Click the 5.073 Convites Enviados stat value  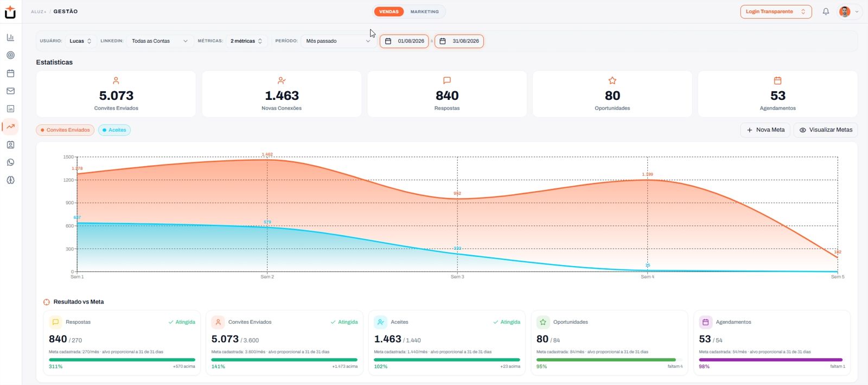point(116,96)
